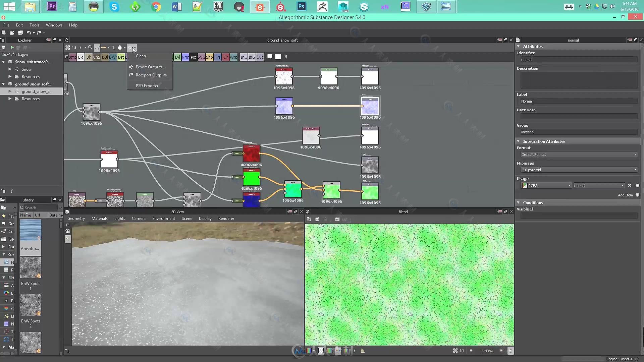Toggle the 2D view info 'i' button

pyautogui.click(x=354, y=351)
